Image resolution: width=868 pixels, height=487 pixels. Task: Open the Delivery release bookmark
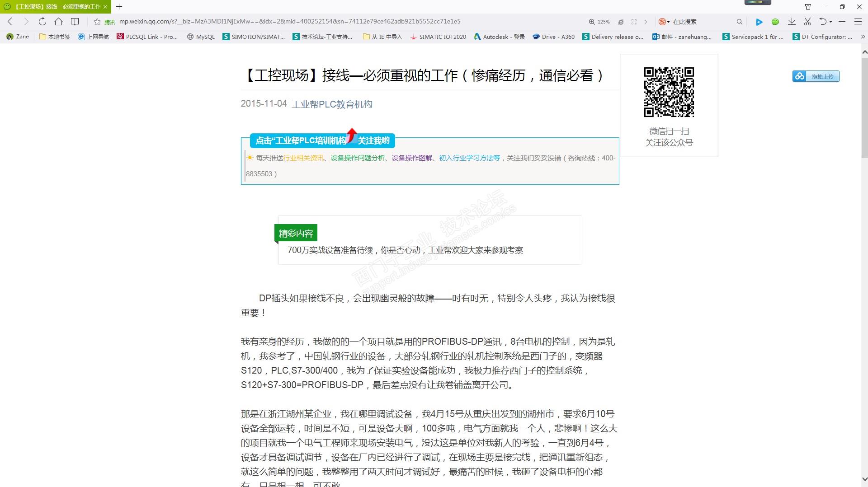pos(613,37)
